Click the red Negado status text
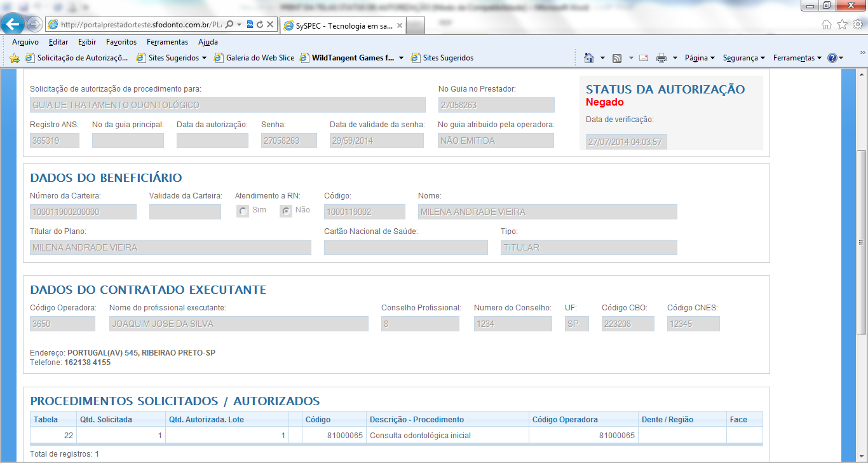The height and width of the screenshot is (463, 868). point(605,102)
